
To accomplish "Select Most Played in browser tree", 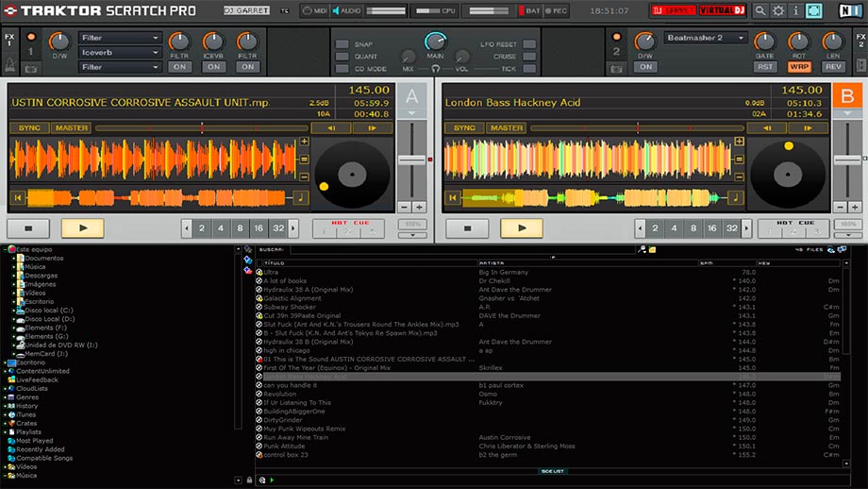I will point(34,441).
